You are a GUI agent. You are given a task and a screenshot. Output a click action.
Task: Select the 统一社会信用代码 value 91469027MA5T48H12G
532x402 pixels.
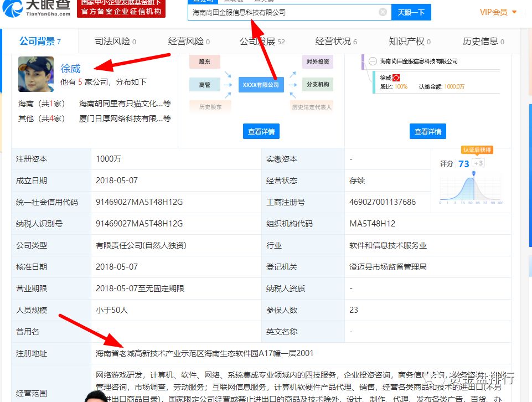(x=139, y=202)
